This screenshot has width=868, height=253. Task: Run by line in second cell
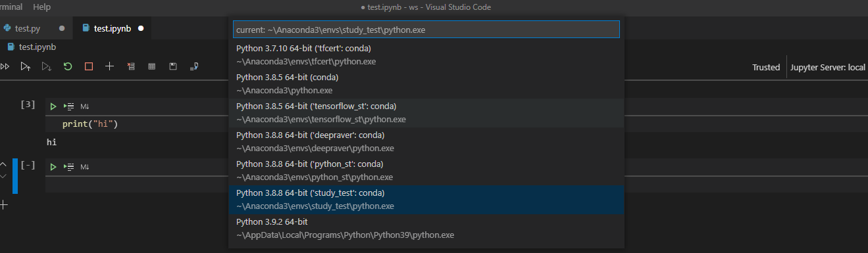[x=68, y=168]
